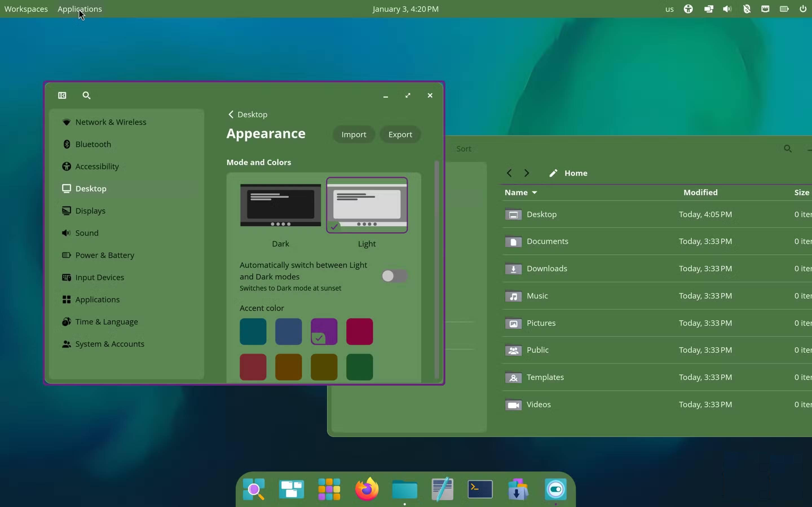Click the power icon in the top bar

[x=803, y=9]
